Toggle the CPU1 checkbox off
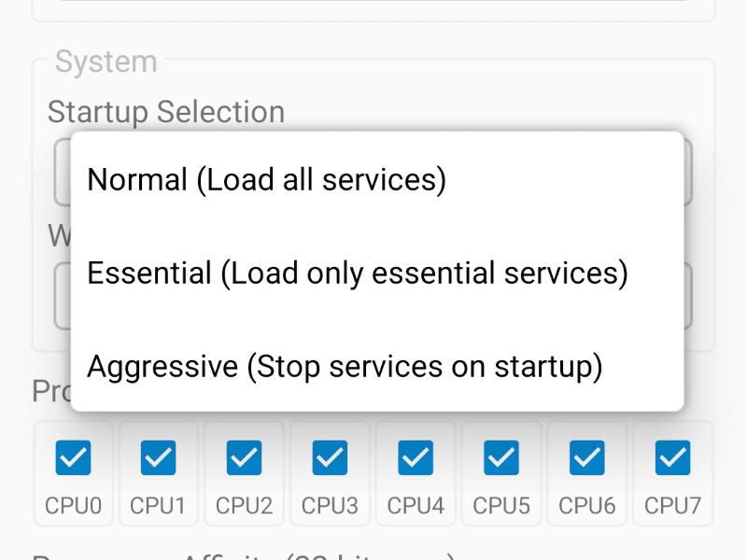The height and width of the screenshot is (560, 747). [x=158, y=457]
